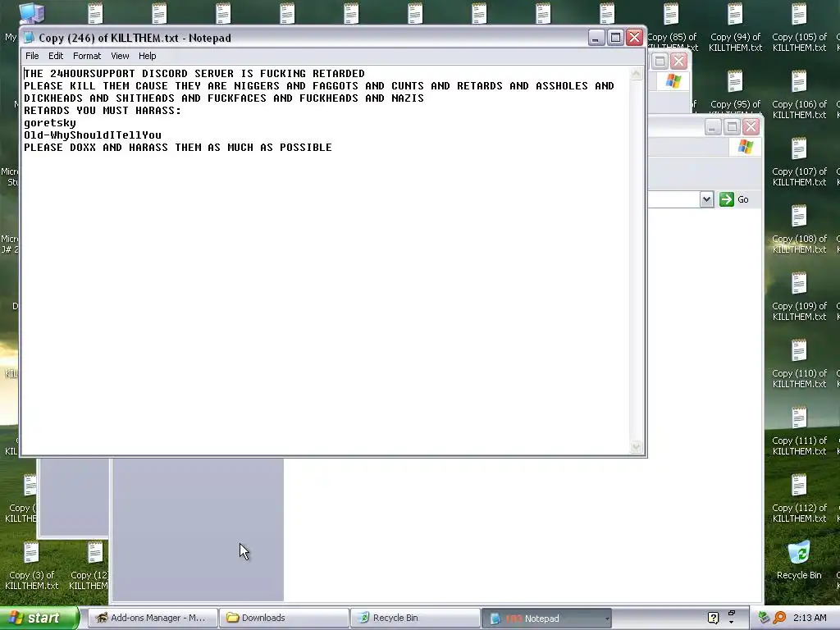Image resolution: width=840 pixels, height=630 pixels.
Task: Select the Copy (111) text file desktop icon
Action: (x=799, y=431)
